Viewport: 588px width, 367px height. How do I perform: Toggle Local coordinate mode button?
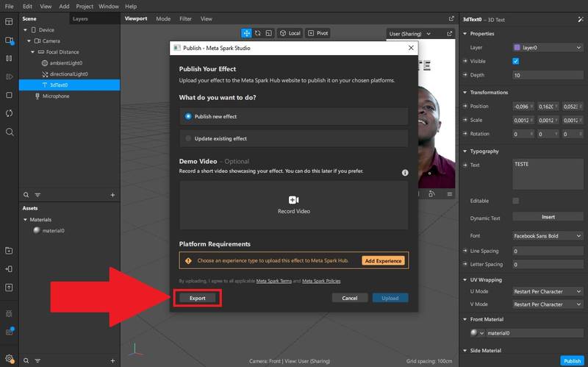coord(290,33)
